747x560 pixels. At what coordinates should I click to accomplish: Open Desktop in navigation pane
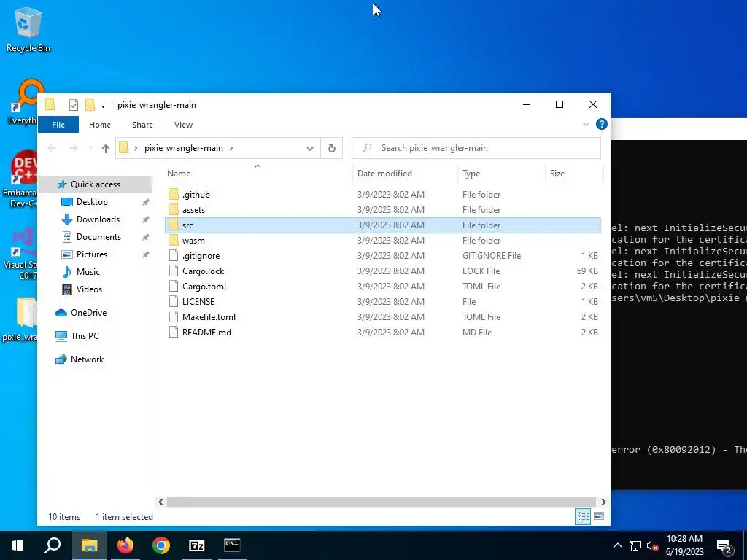pyautogui.click(x=92, y=202)
